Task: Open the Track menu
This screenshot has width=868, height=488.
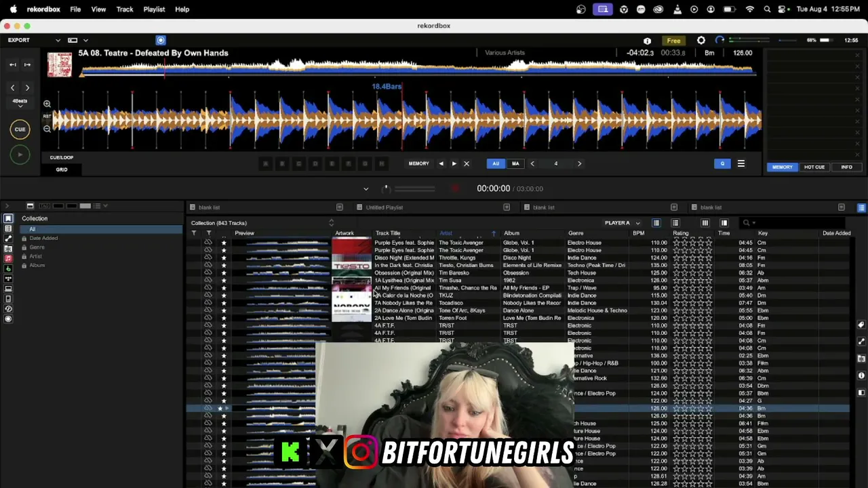Action: coord(125,9)
